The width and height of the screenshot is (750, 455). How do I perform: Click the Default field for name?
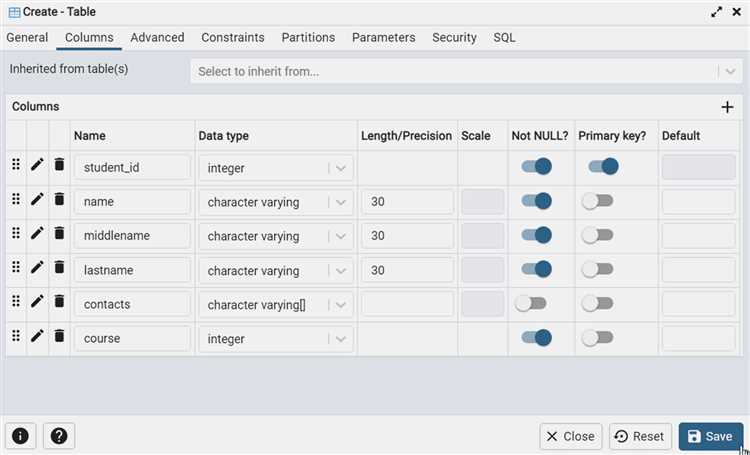(x=698, y=201)
